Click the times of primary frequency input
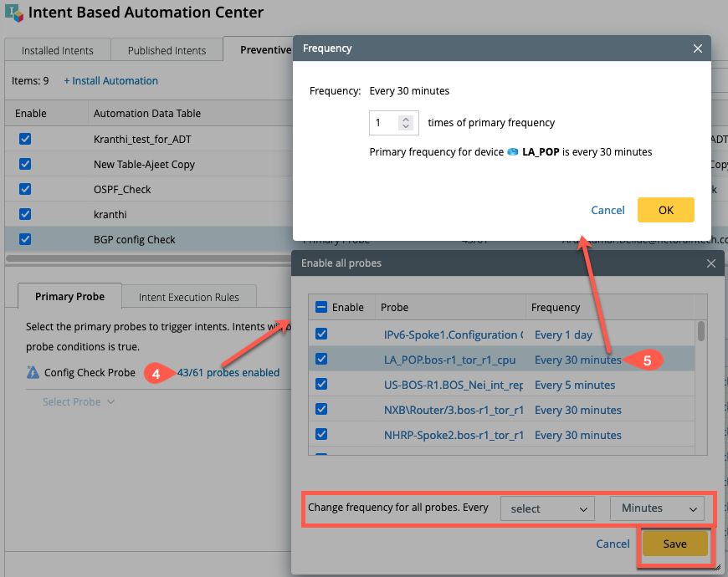Viewport: 728px width, 577px height. click(x=384, y=123)
